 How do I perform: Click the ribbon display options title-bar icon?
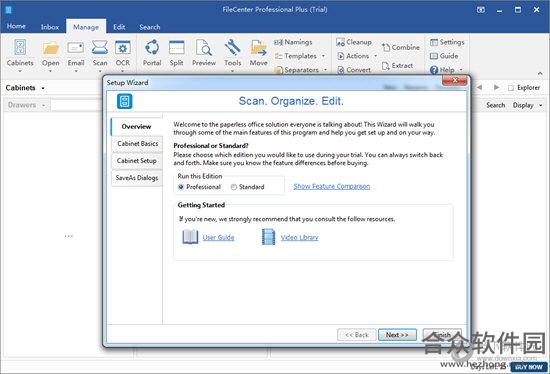tap(481, 10)
